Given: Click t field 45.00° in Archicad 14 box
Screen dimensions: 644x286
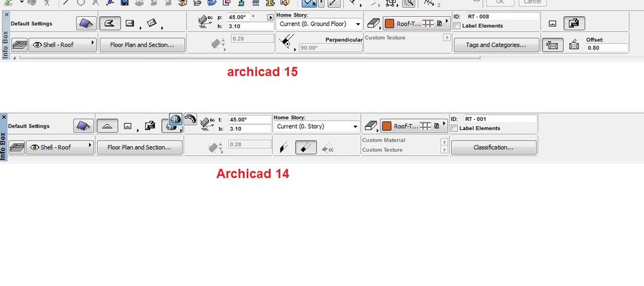Looking at the screenshot, I should click(249, 120).
